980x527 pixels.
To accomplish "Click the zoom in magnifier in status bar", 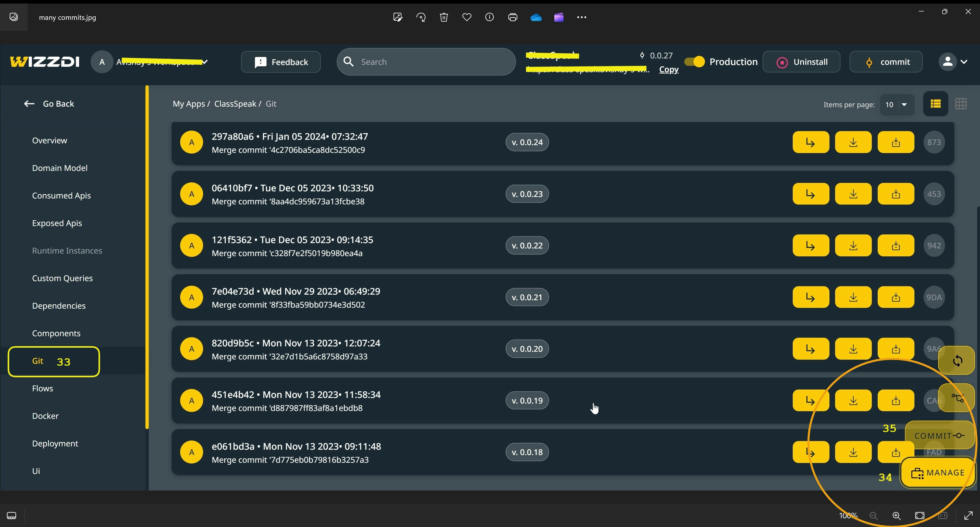I will point(896,516).
